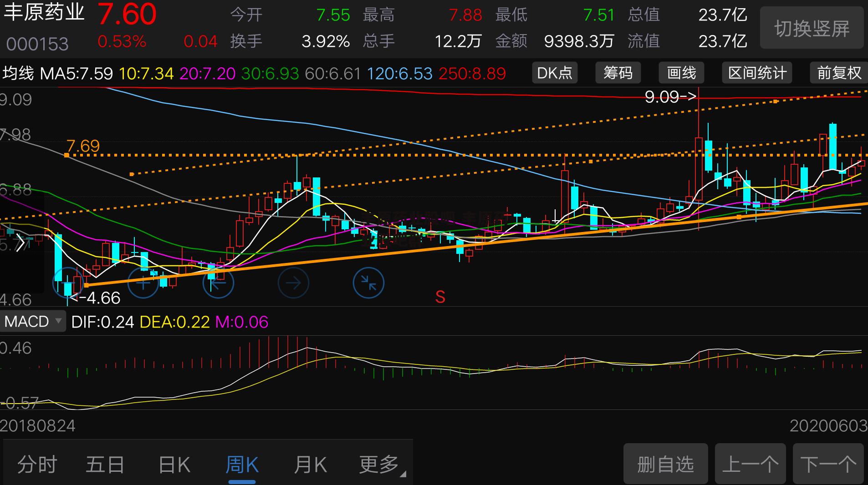Click the end date 20200603
This screenshot has width=868, height=485.
(x=828, y=426)
